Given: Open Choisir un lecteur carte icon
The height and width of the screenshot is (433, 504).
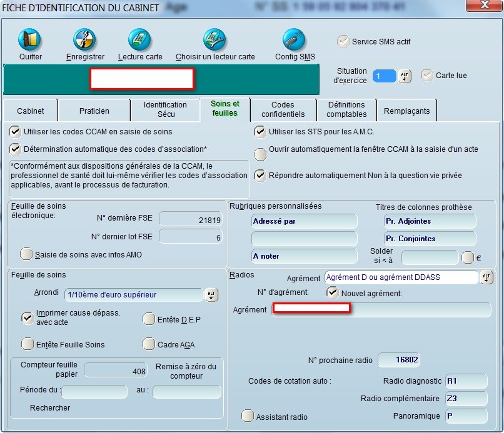Looking at the screenshot, I should click(x=214, y=40).
